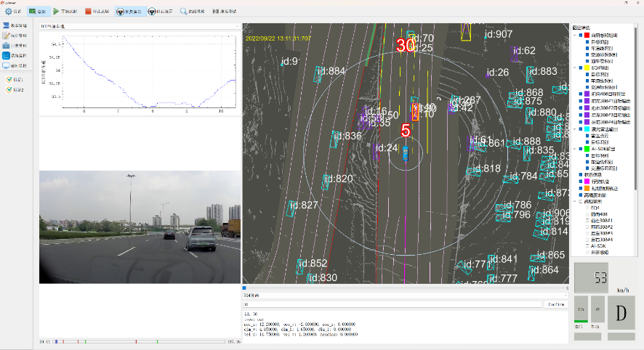Viewport: 644px width, 350px height.
Task: Click the red highlighted target box on map
Action: pos(415,112)
